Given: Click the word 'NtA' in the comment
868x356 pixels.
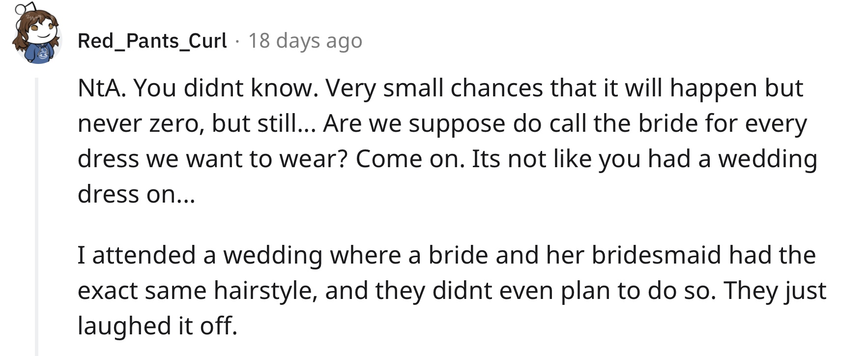Looking at the screenshot, I should 101,88.
